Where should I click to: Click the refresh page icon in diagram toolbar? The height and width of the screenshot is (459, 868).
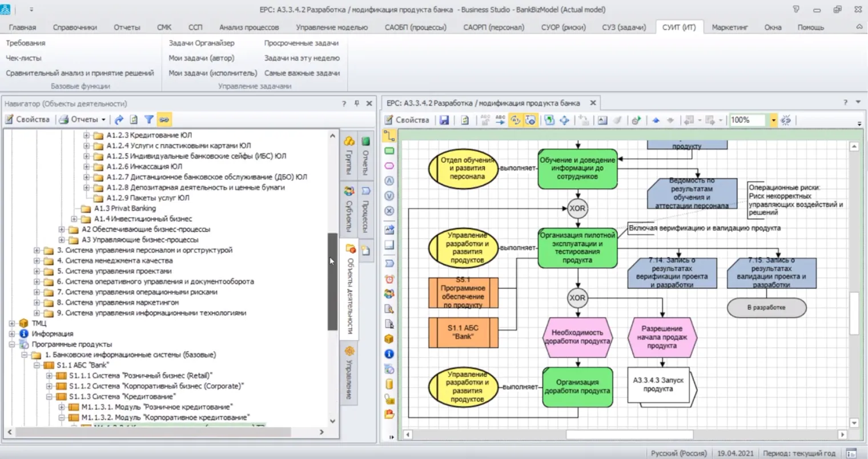point(465,120)
